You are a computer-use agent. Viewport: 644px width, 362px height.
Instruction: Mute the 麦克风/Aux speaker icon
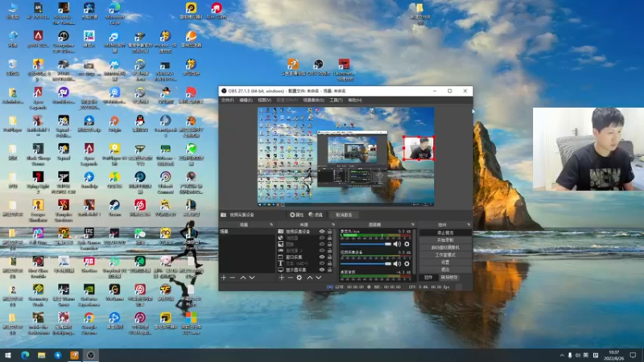click(x=397, y=245)
